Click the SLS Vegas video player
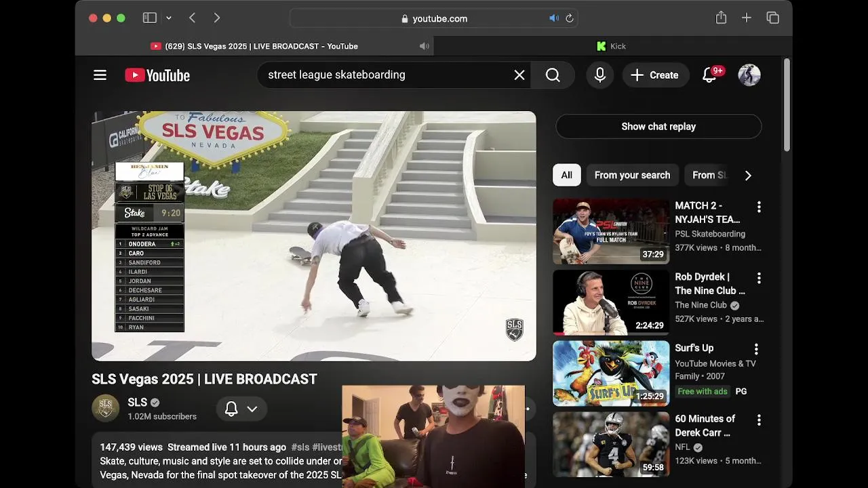Screen dimensions: 868x488 [x=314, y=236]
